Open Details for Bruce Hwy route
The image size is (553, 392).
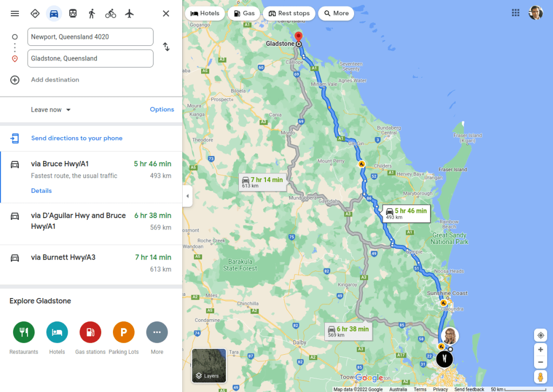41,191
